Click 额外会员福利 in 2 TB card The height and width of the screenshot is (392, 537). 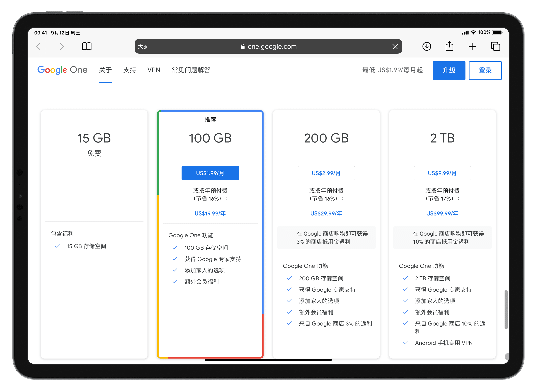point(432,312)
